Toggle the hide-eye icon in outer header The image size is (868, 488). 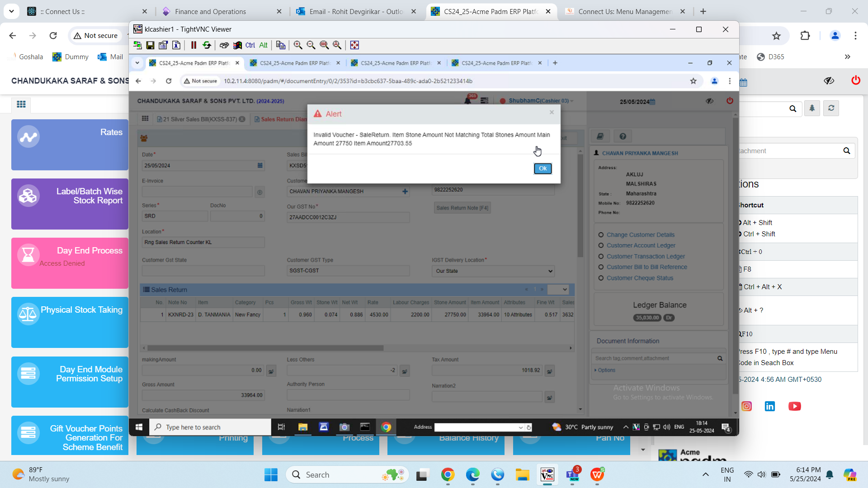[829, 80]
